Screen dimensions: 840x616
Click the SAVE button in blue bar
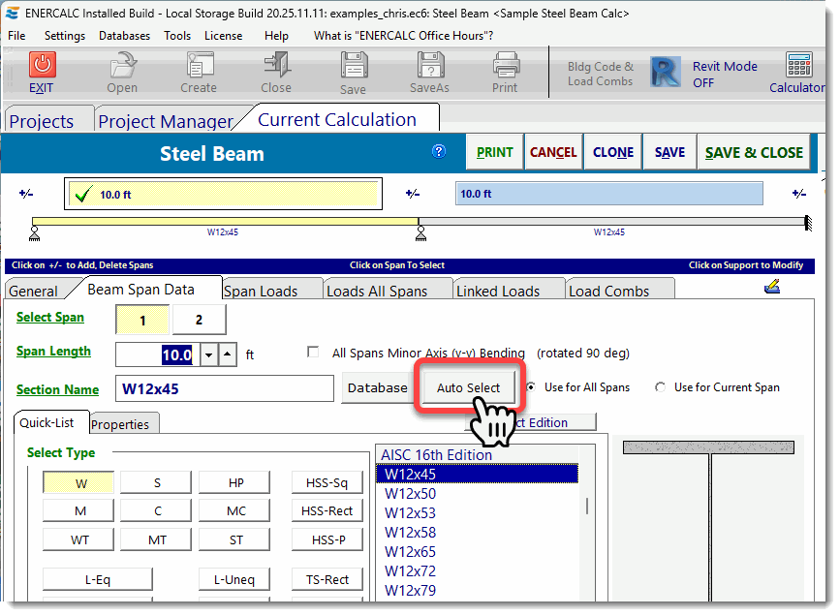pos(669,153)
